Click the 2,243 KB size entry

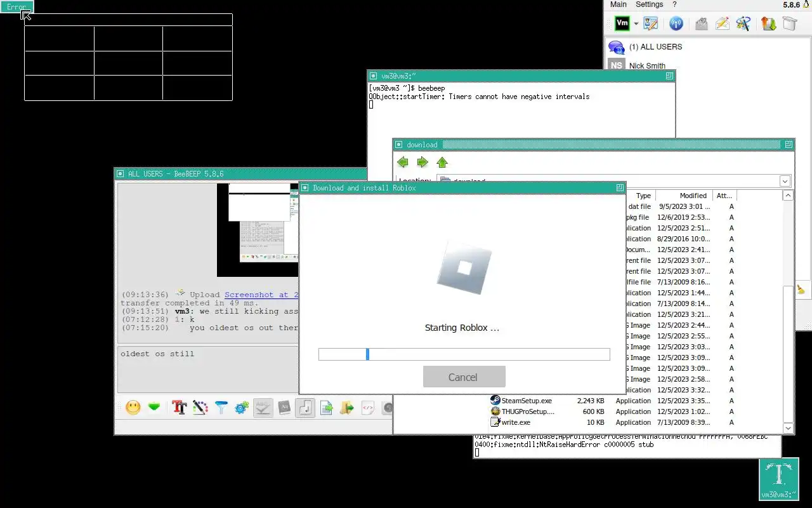(591, 401)
